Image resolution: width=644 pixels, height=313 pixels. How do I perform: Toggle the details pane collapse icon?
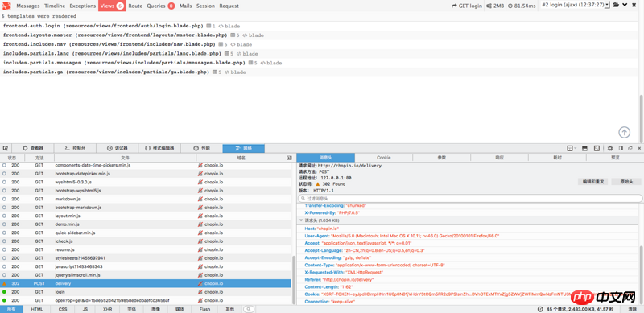(289, 158)
